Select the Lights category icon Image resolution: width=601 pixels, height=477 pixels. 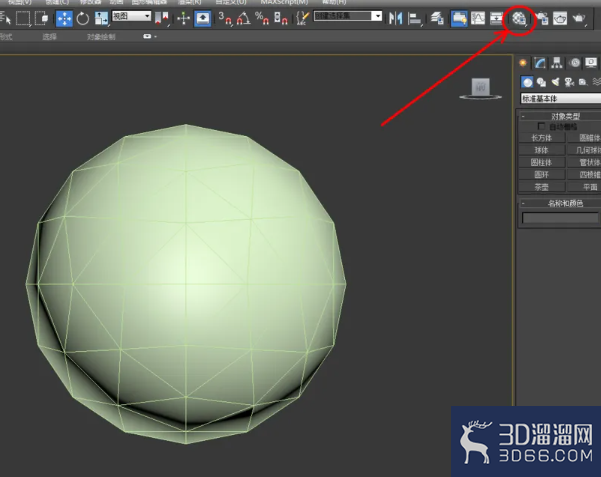(555, 82)
